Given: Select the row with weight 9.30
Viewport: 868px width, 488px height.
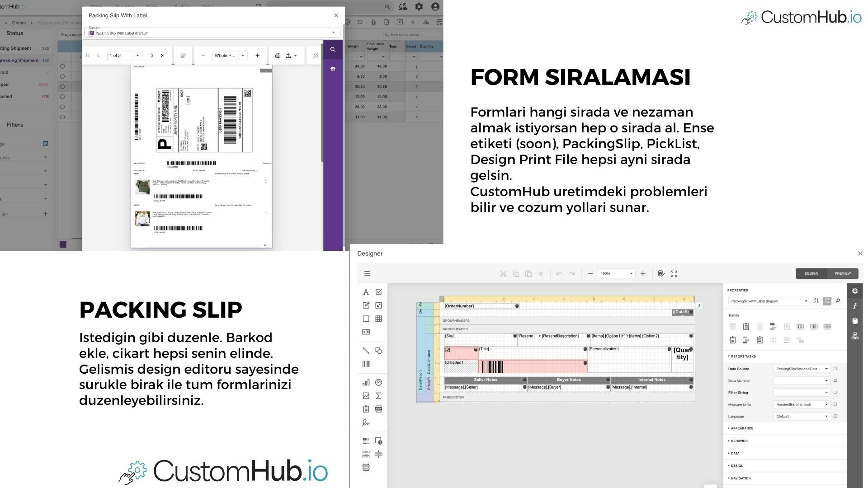Looking at the screenshot, I should click(62, 76).
